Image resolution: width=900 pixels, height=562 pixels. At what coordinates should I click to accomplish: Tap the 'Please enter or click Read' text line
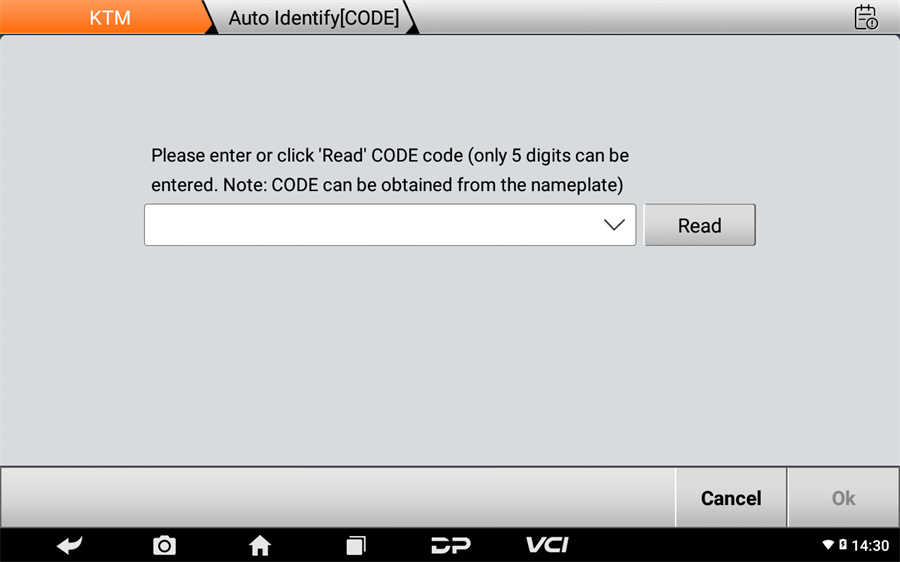click(390, 156)
